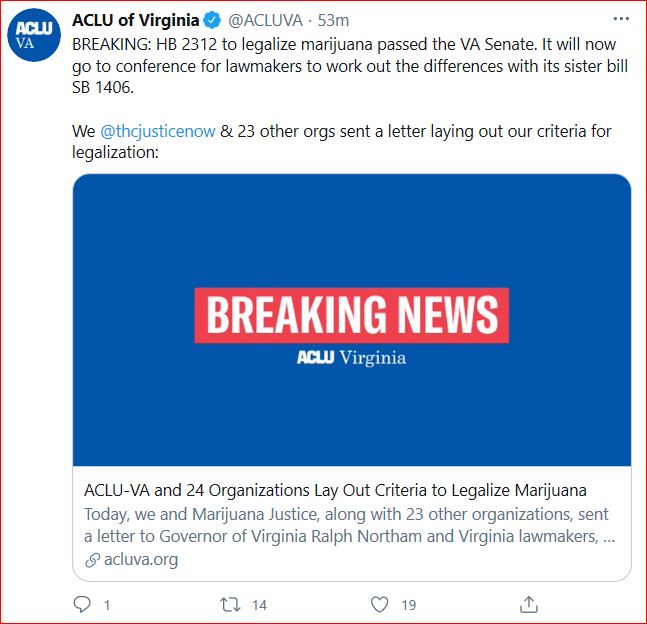The width and height of the screenshot is (647, 624).
Task: Open the 53m timestamp link
Action: click(x=333, y=20)
